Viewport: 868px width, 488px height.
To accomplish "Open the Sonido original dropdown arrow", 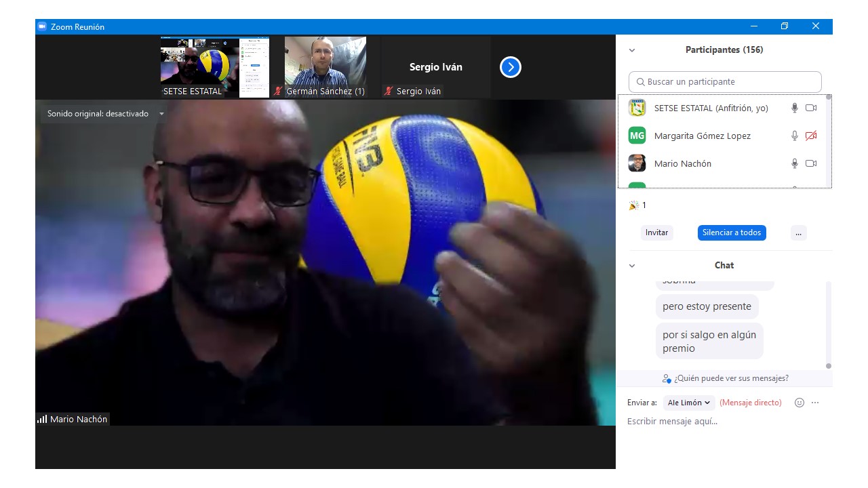I will pos(161,114).
